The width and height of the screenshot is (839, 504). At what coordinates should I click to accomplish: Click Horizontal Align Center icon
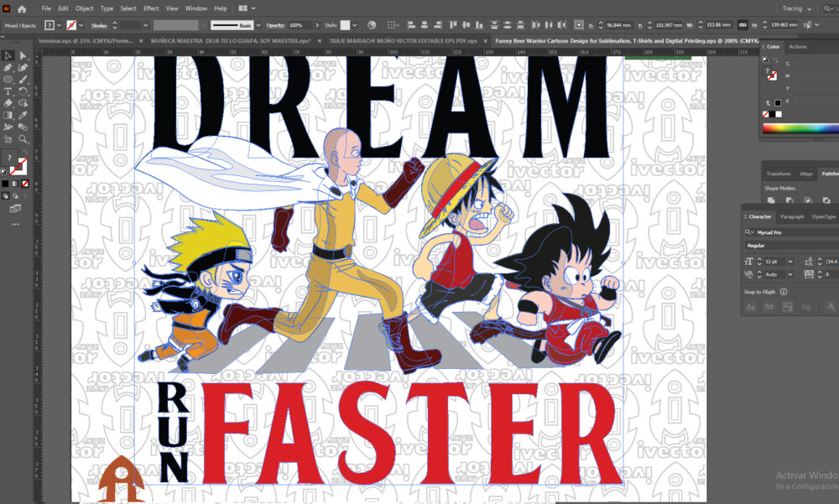[425, 25]
